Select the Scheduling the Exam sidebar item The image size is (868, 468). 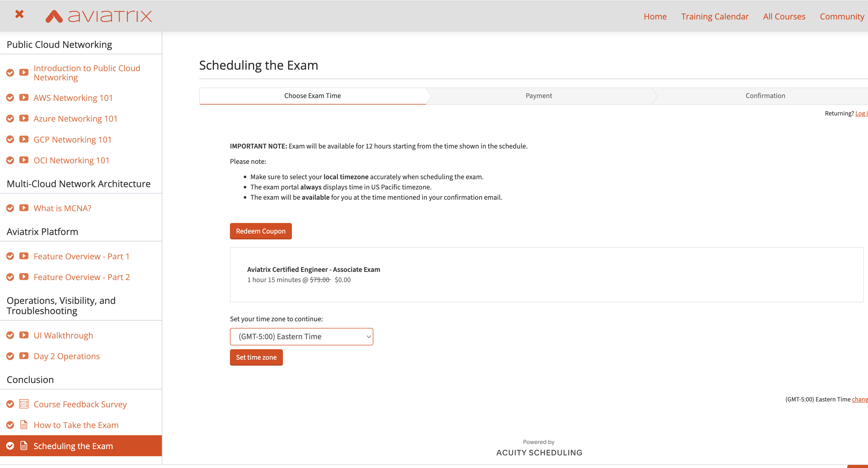coord(81,446)
